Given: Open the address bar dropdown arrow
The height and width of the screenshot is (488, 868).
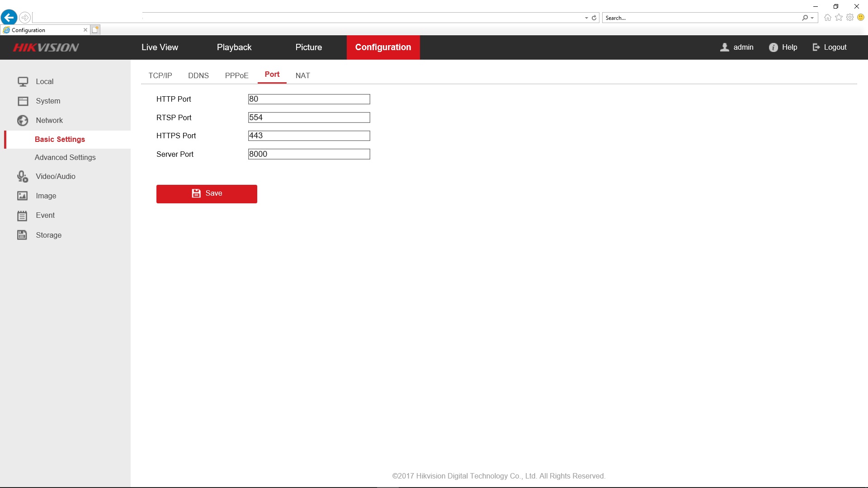Looking at the screenshot, I should [x=586, y=18].
